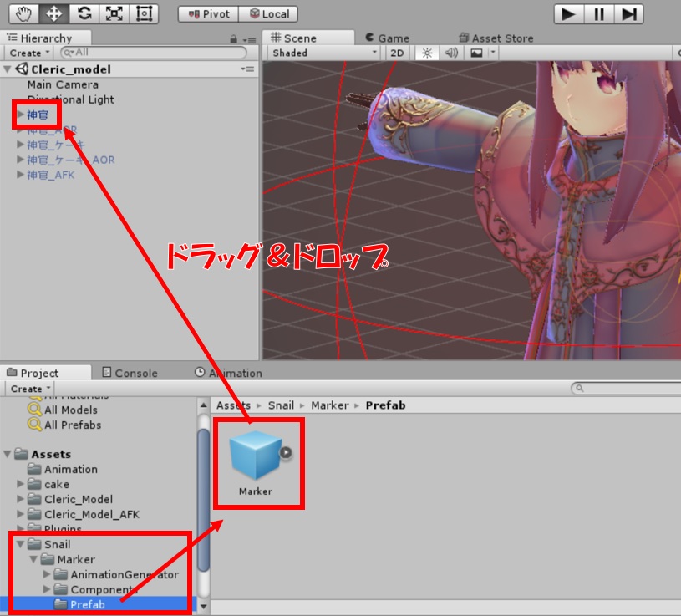Toggle the Pivot handle position button
This screenshot has width=681, height=616.
pos(209,13)
